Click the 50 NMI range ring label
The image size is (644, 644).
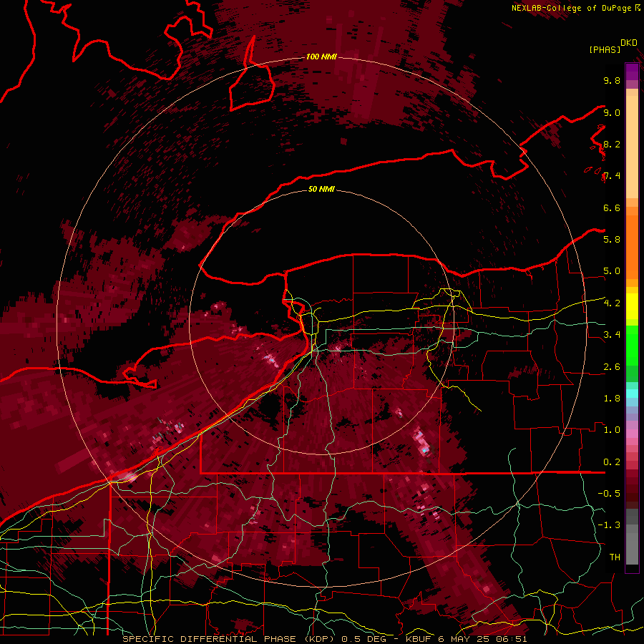tap(321, 189)
